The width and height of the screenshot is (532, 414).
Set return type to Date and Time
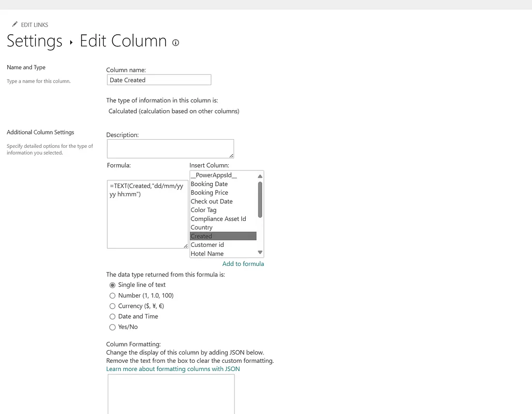pos(113,316)
